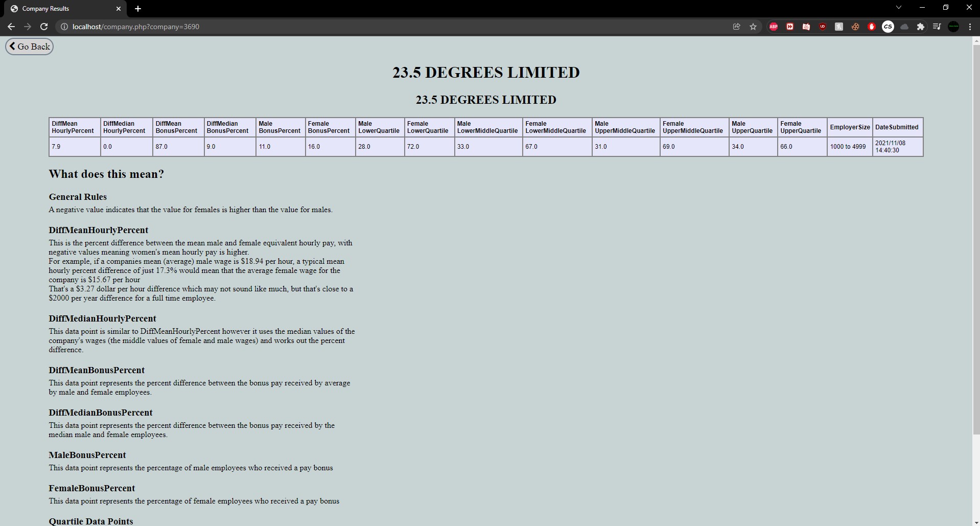This screenshot has width=980, height=526.
Task: Click the Female LowerMiddleQuartile header
Action: coord(557,127)
